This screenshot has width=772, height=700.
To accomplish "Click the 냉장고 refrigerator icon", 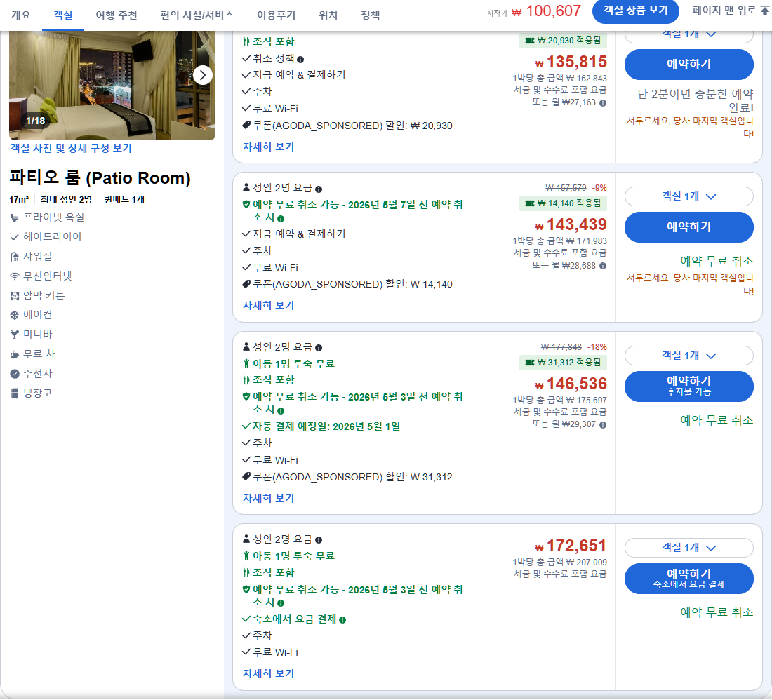I will (15, 393).
